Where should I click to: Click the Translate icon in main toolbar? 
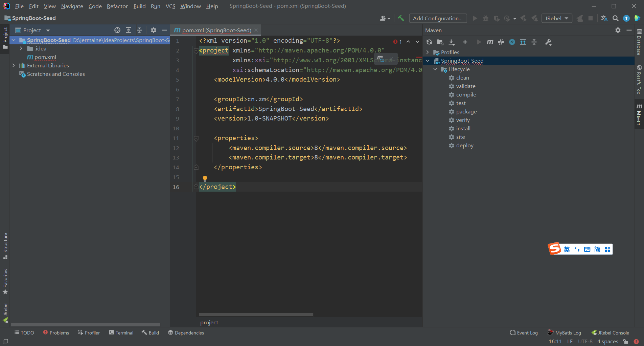click(x=604, y=18)
